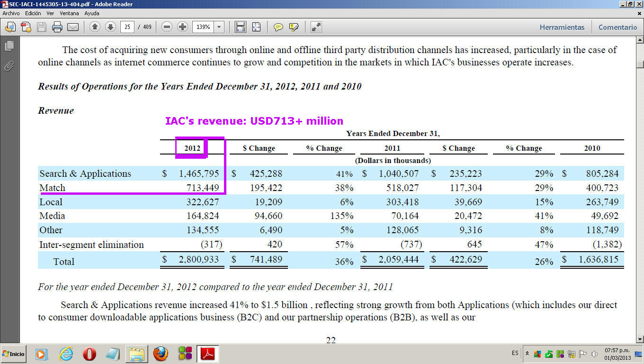Zoom out with the minus button
The height and width of the screenshot is (364, 644).
[167, 27]
